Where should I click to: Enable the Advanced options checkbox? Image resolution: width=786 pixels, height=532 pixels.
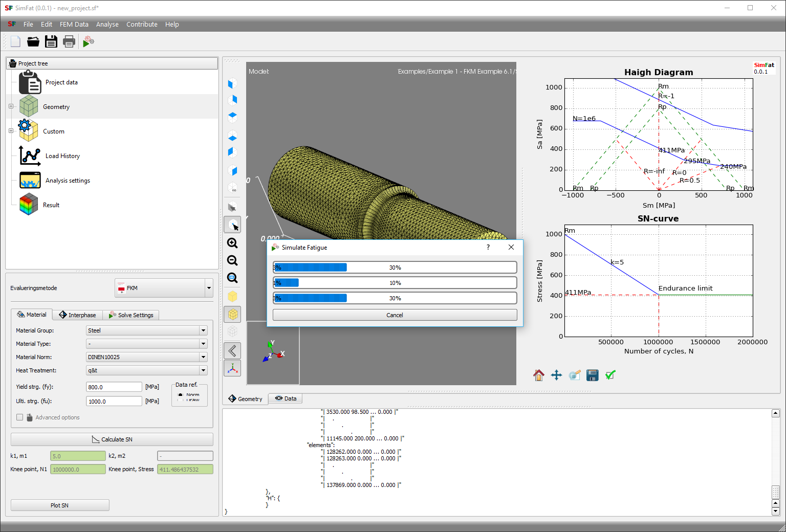[20, 417]
